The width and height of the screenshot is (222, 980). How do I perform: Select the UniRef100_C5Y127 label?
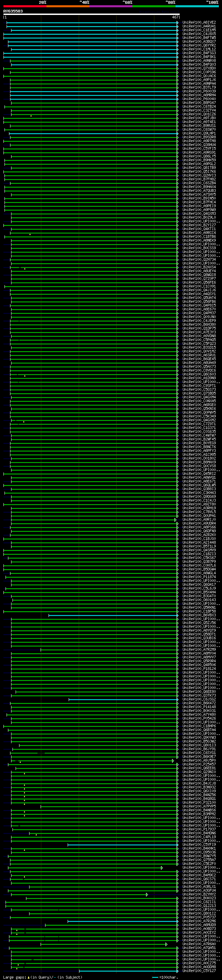point(199,971)
